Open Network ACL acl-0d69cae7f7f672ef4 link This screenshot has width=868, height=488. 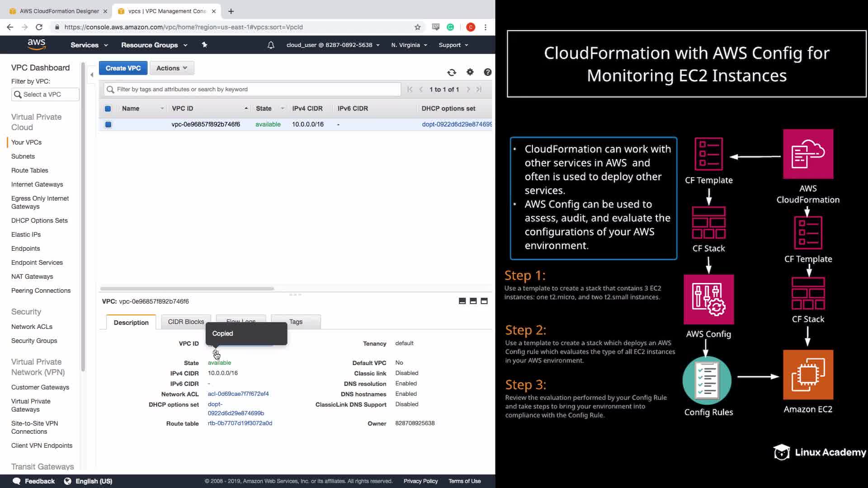click(238, 394)
